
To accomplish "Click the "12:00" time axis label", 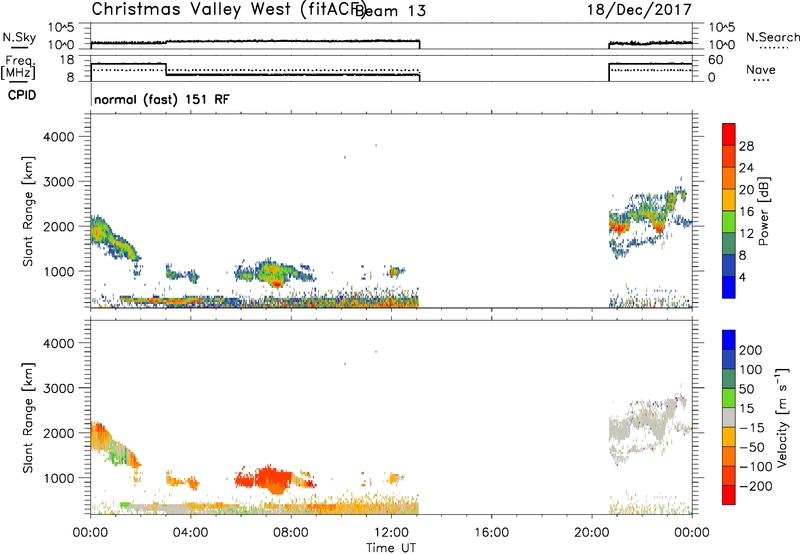I will [391, 533].
